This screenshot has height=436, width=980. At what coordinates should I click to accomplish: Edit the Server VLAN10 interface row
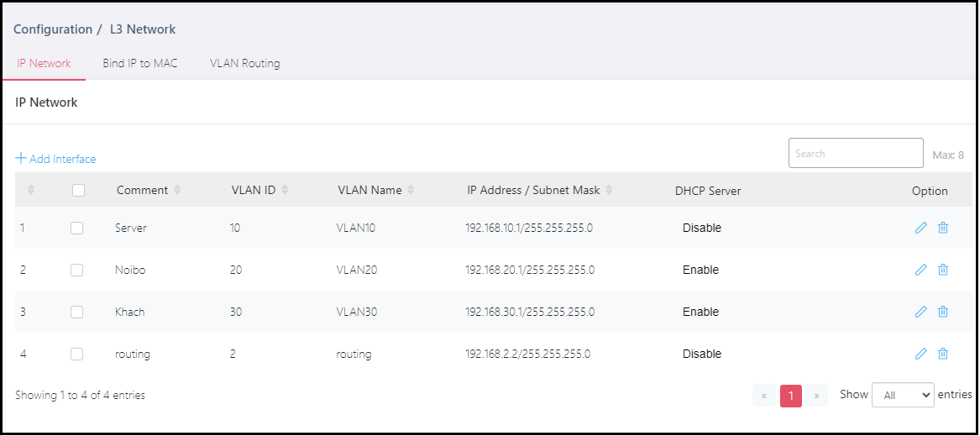click(x=920, y=228)
